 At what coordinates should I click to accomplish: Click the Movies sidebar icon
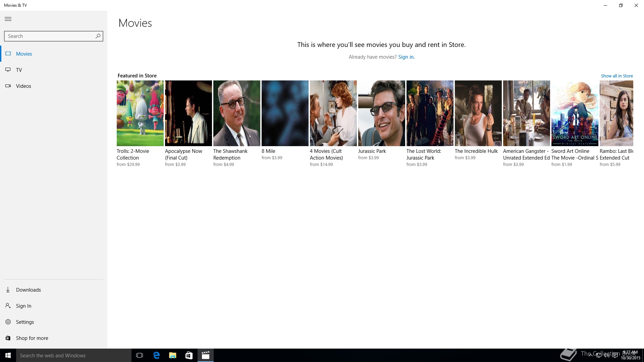point(8,54)
